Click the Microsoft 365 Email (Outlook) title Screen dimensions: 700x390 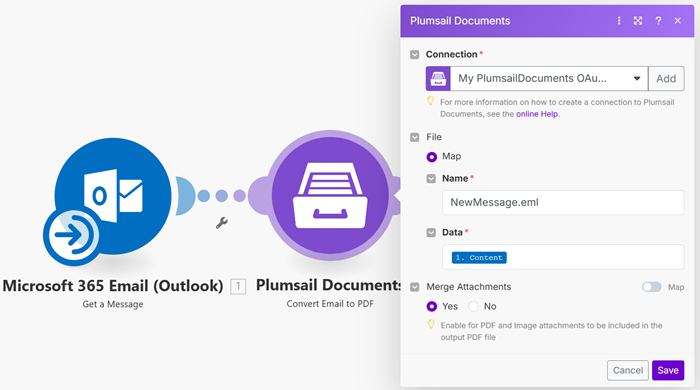coord(113,286)
